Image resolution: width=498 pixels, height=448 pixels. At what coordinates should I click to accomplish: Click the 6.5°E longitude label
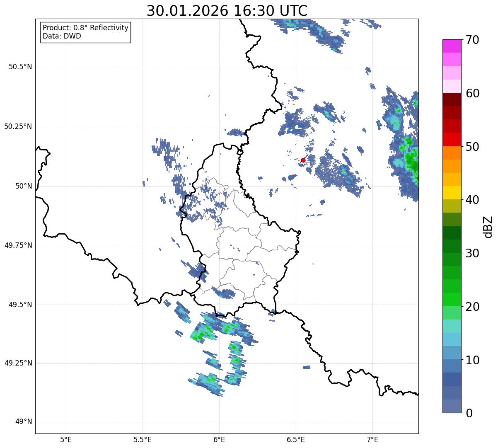296,439
